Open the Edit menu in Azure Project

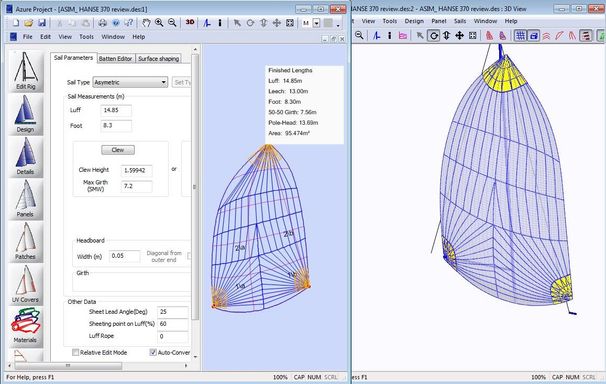coord(46,37)
